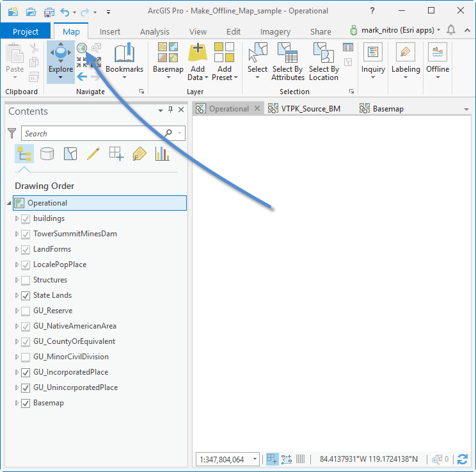Activate the Select tool
Viewport: 476px width, 472px height.
click(x=257, y=61)
